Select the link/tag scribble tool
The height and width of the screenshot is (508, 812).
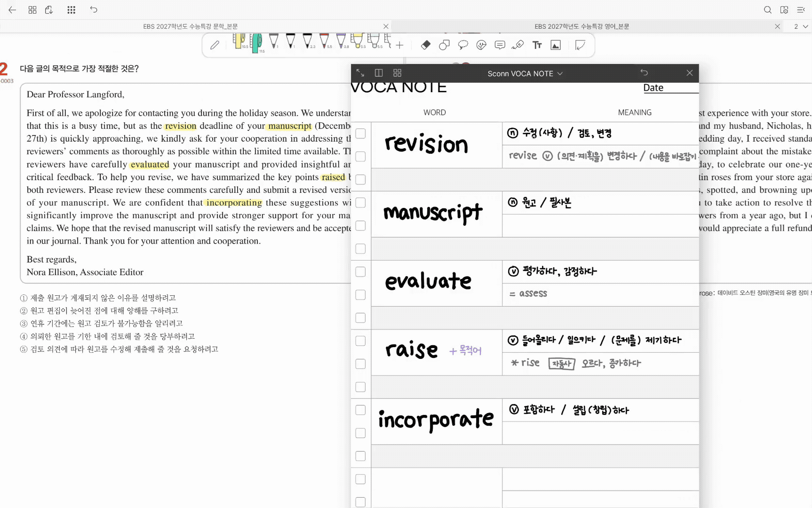click(x=518, y=45)
